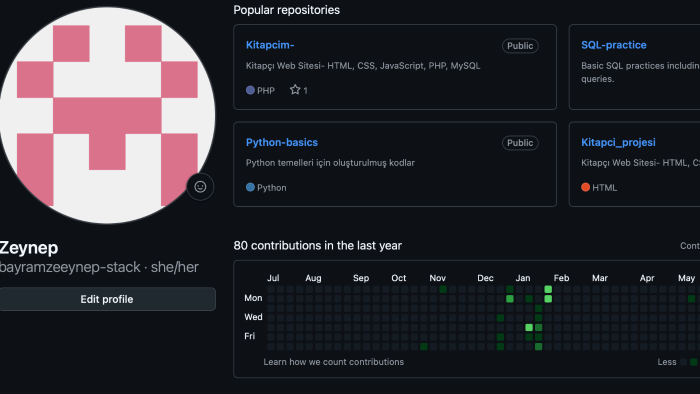Click the bayramzeeynep-stack username text

coord(70,267)
